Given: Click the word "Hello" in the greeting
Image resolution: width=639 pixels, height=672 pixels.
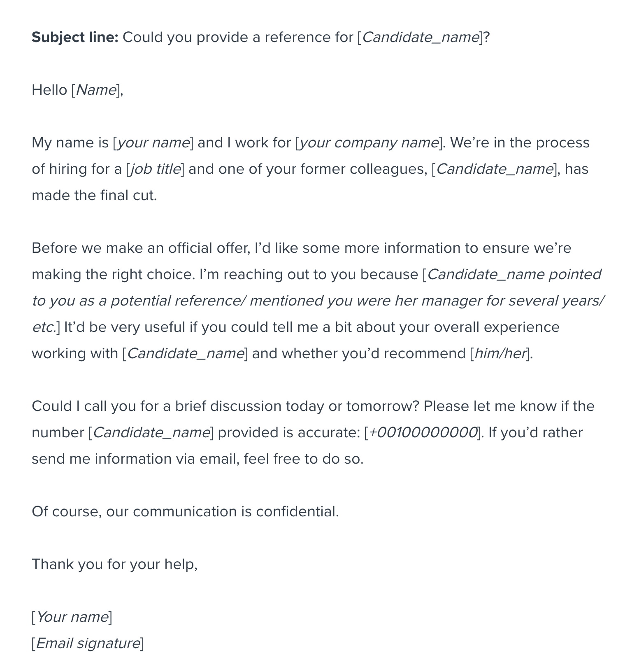Looking at the screenshot, I should point(49,90).
